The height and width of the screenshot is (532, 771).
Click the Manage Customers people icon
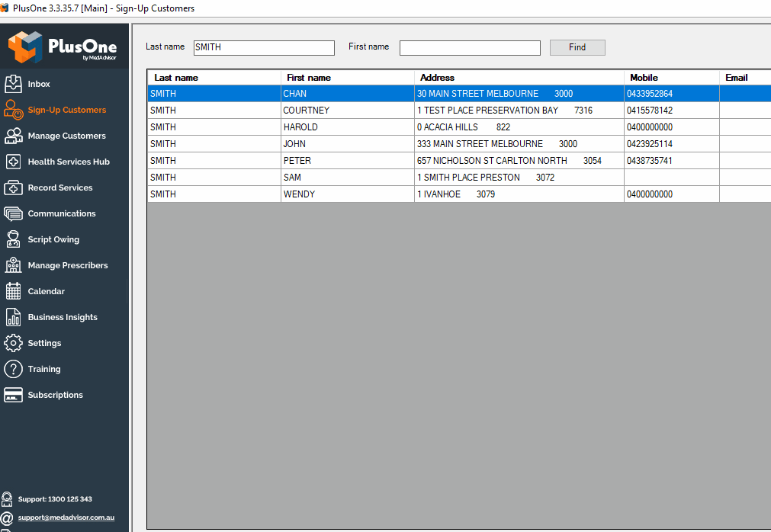coord(13,136)
